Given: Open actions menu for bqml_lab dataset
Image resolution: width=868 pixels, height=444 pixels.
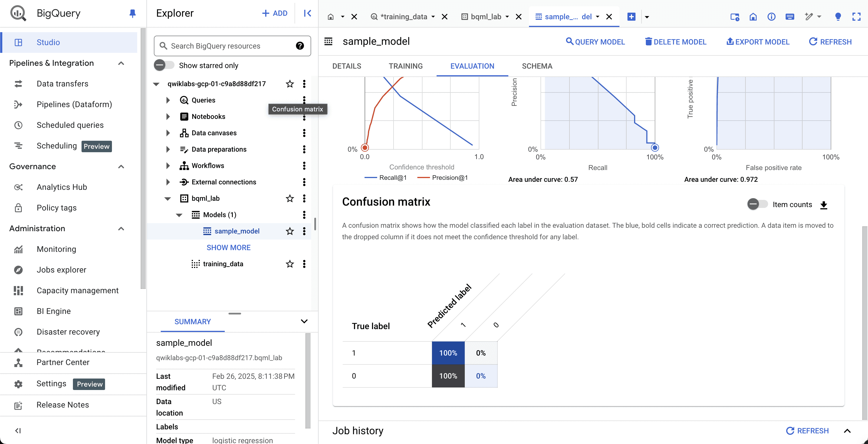Looking at the screenshot, I should 304,198.
